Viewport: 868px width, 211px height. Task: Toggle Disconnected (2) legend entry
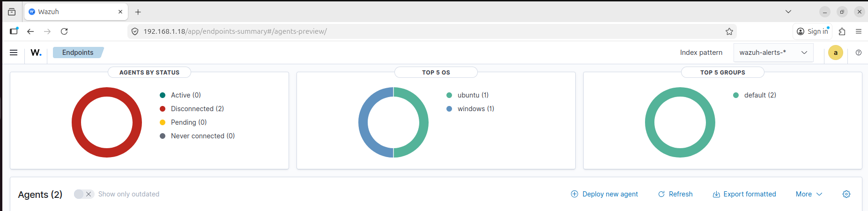pyautogui.click(x=197, y=109)
